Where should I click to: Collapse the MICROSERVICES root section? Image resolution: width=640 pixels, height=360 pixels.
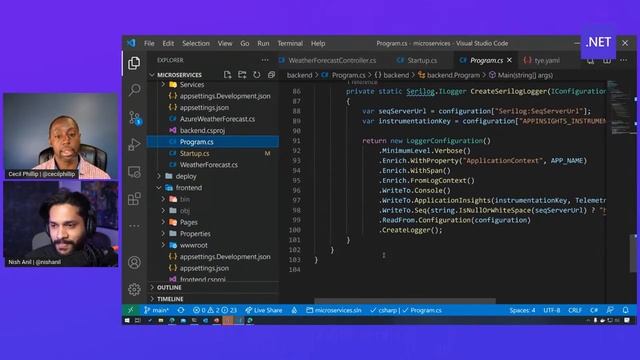click(179, 75)
